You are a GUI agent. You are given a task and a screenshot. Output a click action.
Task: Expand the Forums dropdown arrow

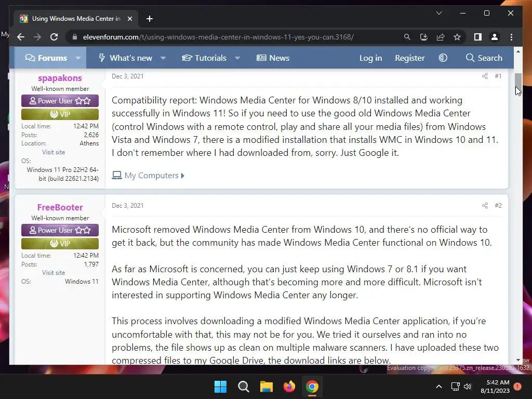tap(78, 58)
